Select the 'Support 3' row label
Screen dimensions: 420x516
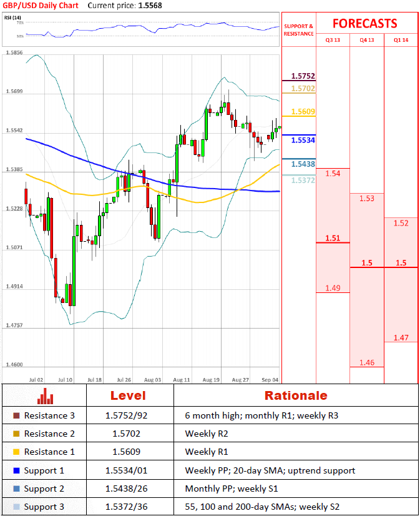tap(44, 507)
